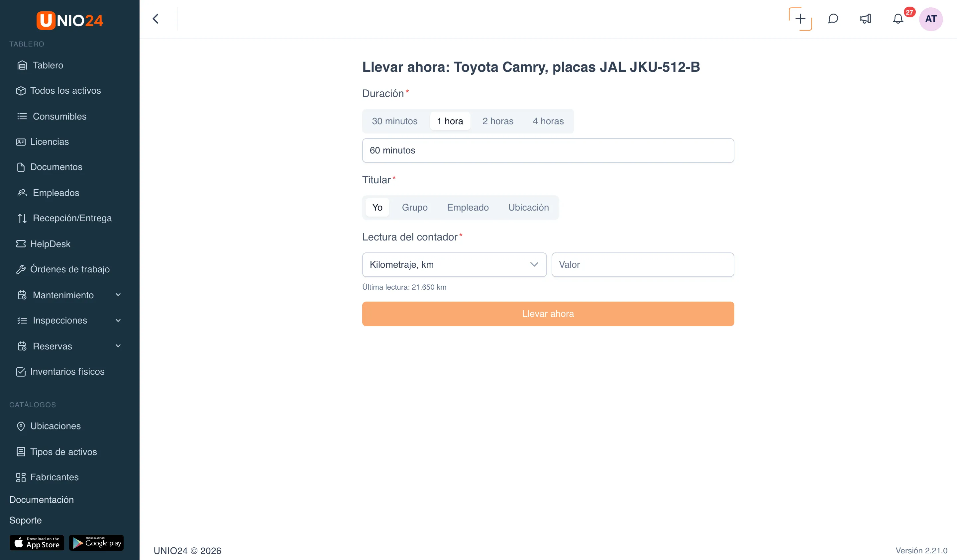Image resolution: width=957 pixels, height=560 pixels.
Task: Open the Documentación link
Action: pos(42,500)
